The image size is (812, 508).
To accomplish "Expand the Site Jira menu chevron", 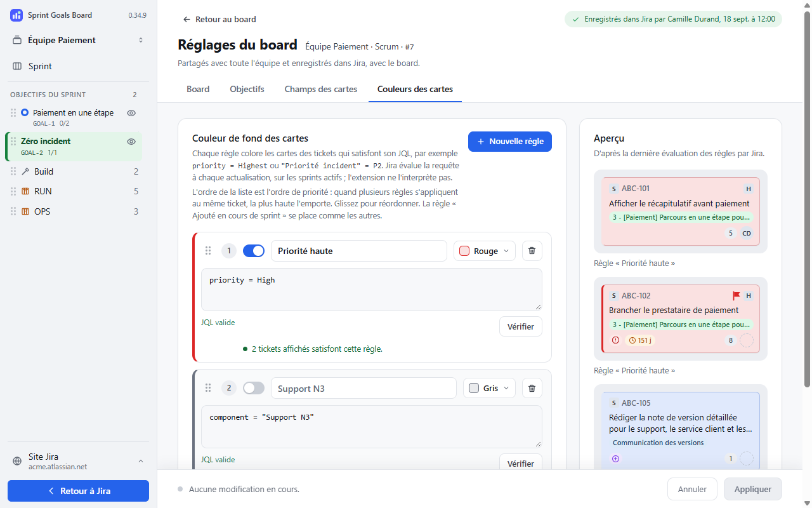I will click(x=141, y=461).
